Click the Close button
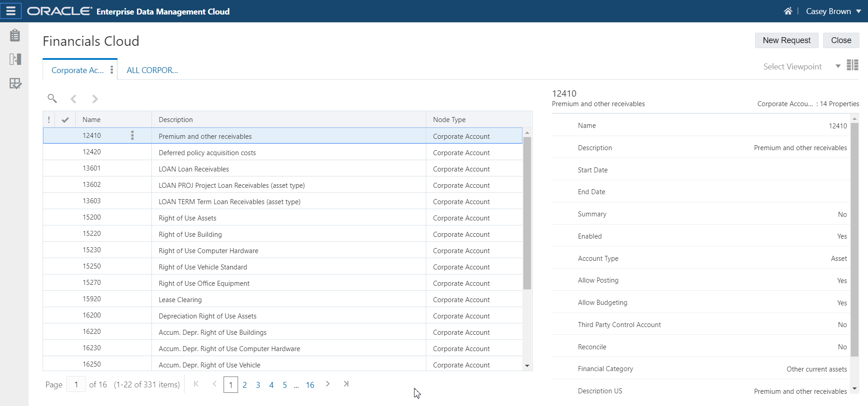This screenshot has width=868, height=406. [x=841, y=40]
